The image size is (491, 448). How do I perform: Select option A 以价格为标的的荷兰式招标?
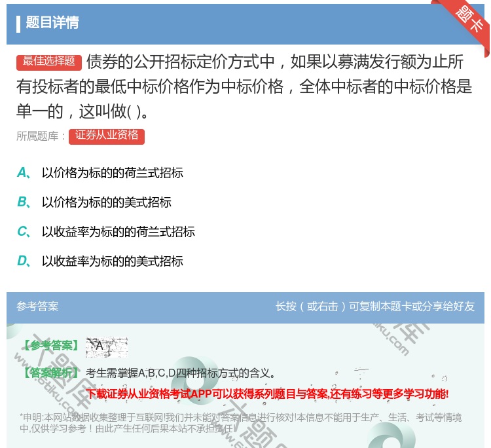[x=100, y=173]
